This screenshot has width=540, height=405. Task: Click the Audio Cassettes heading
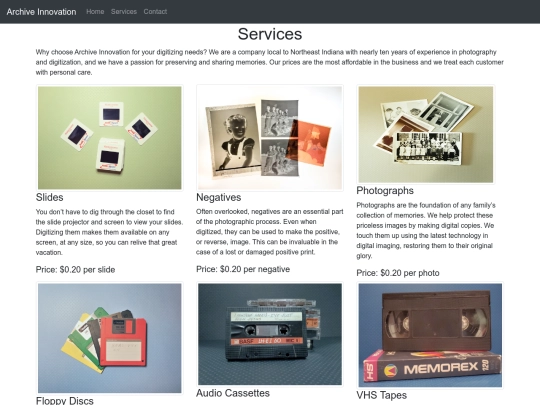point(233,393)
